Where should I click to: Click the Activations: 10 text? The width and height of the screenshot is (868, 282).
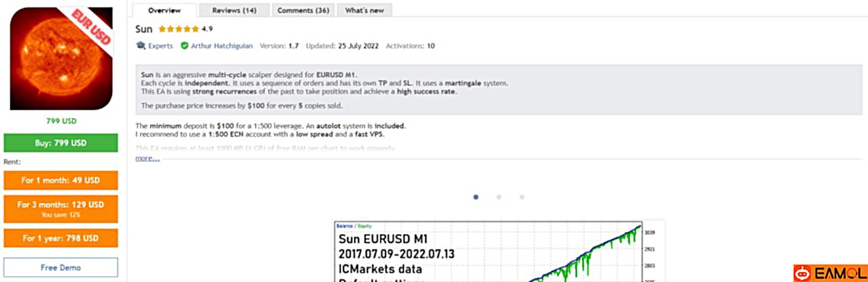(x=410, y=46)
